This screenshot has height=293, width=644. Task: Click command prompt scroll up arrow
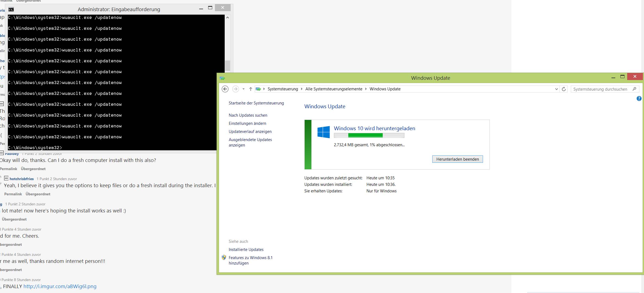click(x=227, y=18)
